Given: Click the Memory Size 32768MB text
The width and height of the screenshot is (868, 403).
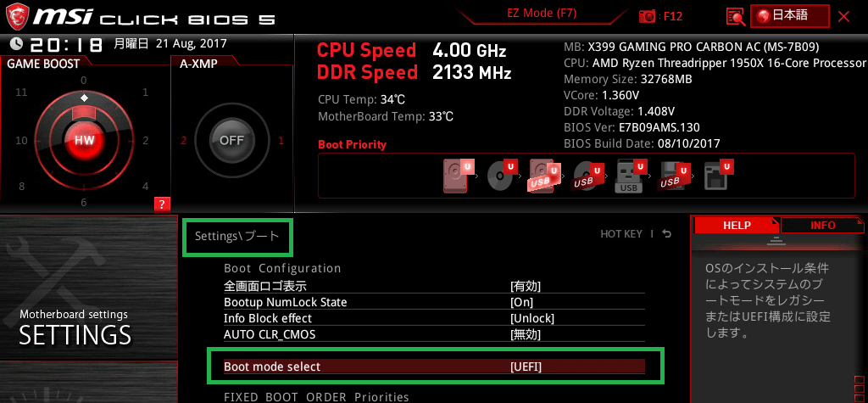Looking at the screenshot, I should pos(628,79).
